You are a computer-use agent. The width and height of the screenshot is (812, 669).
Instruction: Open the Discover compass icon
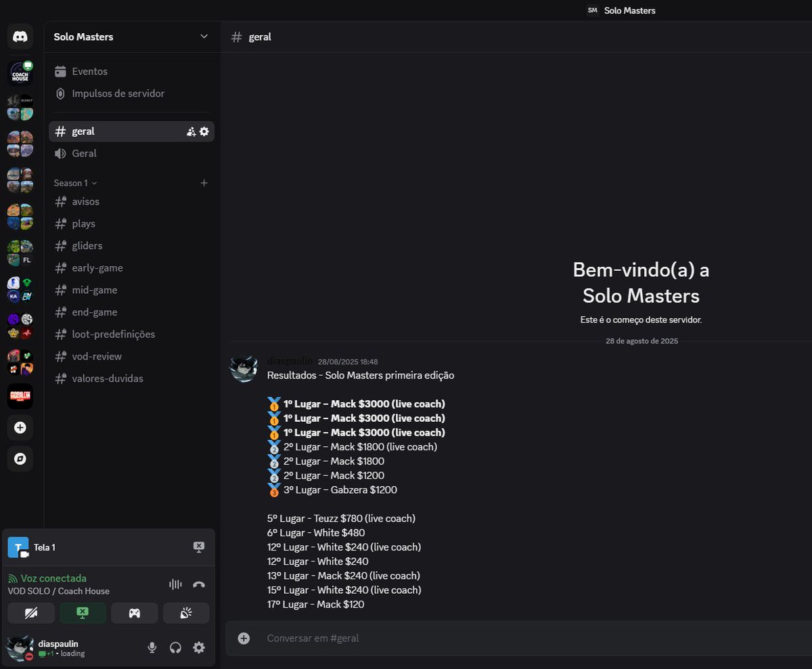(x=20, y=458)
